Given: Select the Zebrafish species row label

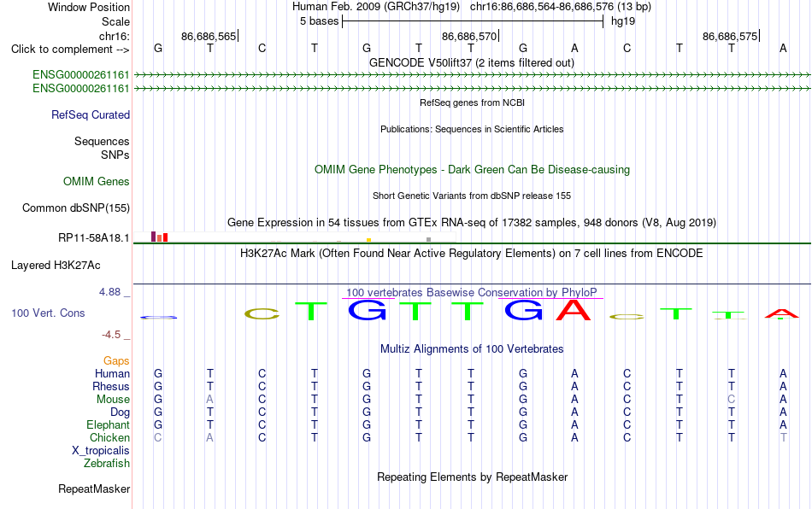Looking at the screenshot, I should pyautogui.click(x=107, y=464).
